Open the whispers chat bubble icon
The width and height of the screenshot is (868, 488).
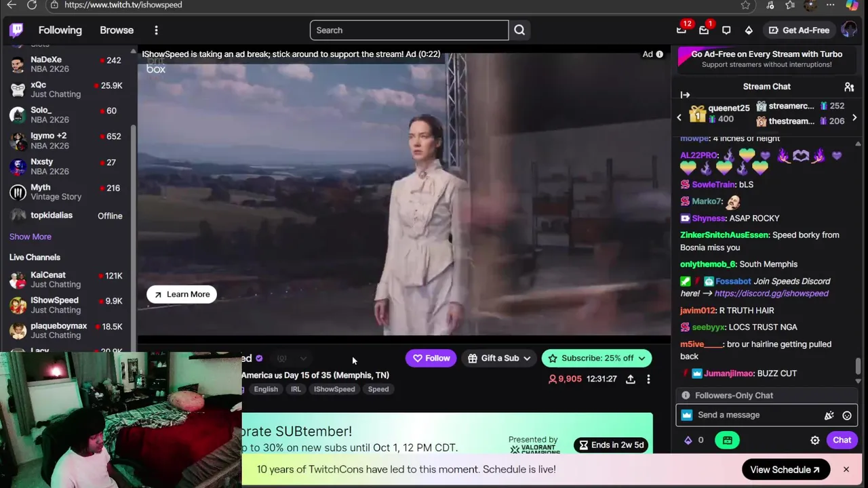726,30
